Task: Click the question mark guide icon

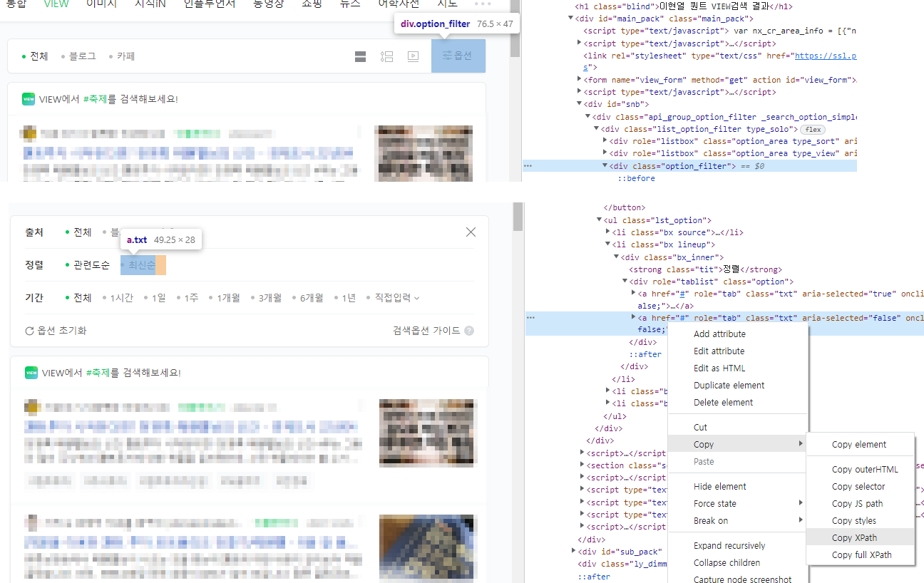Action: click(x=469, y=331)
